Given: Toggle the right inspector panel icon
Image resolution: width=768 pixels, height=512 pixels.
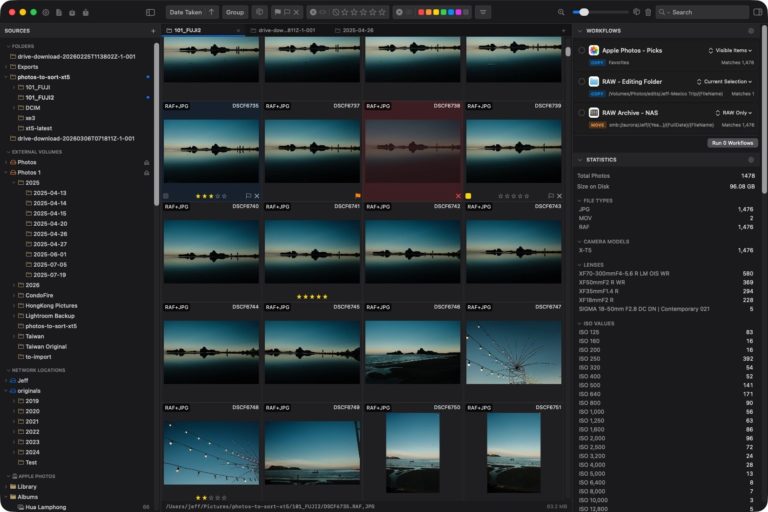Looking at the screenshot, I should (x=758, y=12).
